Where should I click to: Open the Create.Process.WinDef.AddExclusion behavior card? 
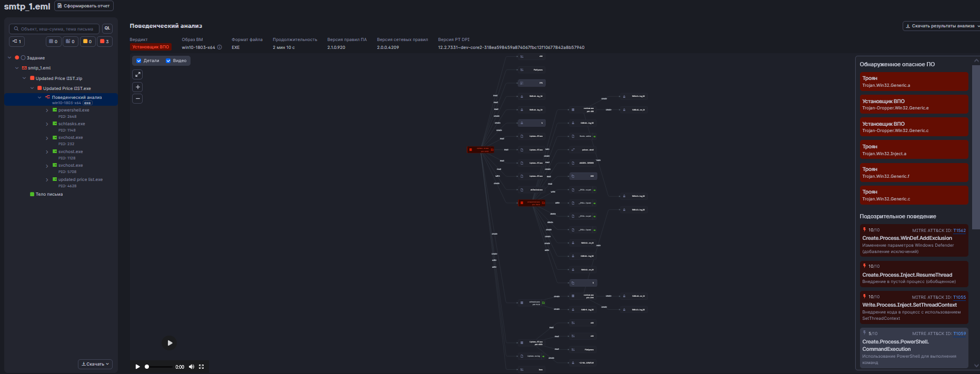pyautogui.click(x=914, y=241)
